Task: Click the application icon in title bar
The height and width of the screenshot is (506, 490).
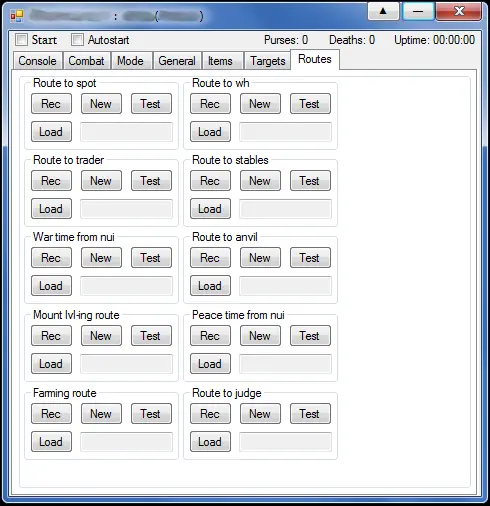Action: tap(17, 16)
